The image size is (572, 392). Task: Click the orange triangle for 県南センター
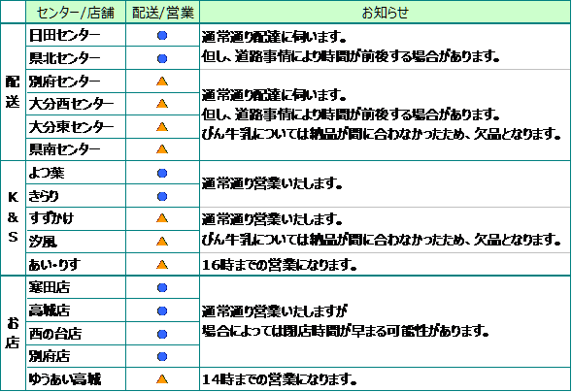[x=162, y=149]
